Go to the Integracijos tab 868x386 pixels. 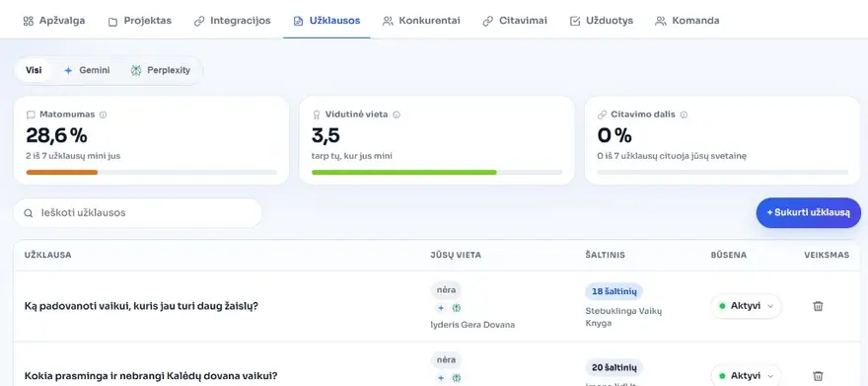(232, 21)
